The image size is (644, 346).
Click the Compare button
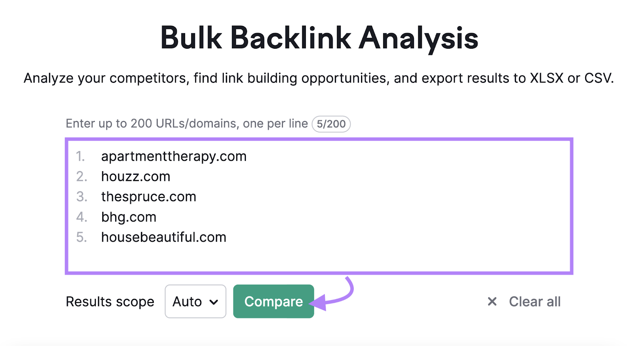click(273, 301)
